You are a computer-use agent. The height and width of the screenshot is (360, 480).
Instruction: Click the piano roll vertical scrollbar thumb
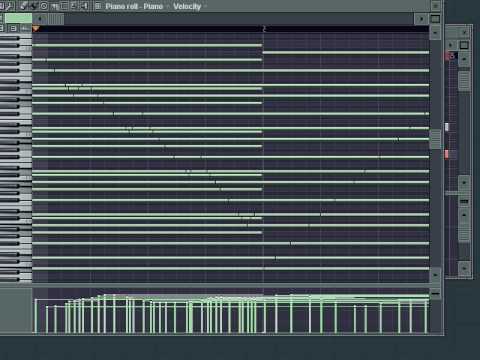pyautogui.click(x=435, y=139)
